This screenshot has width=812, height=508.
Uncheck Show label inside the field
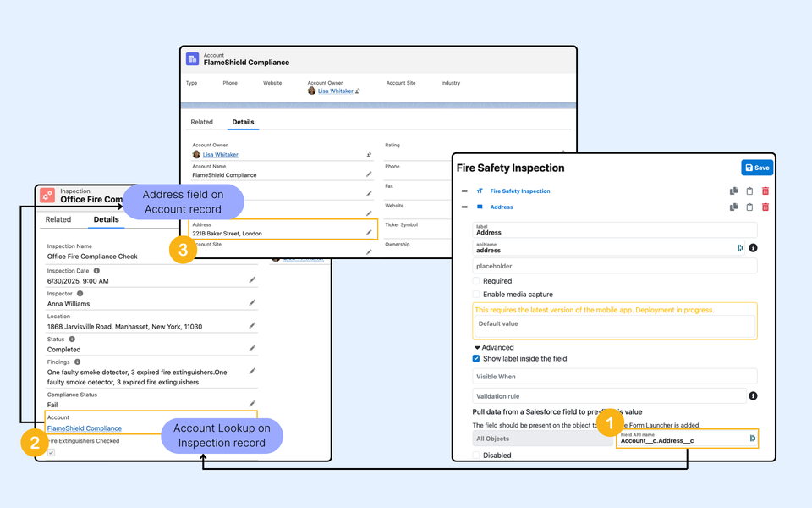pyautogui.click(x=477, y=359)
